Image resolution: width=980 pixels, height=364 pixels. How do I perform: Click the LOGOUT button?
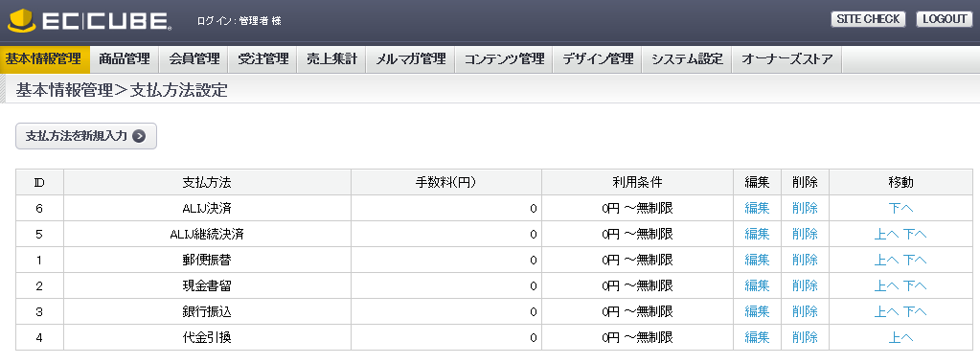(945, 19)
